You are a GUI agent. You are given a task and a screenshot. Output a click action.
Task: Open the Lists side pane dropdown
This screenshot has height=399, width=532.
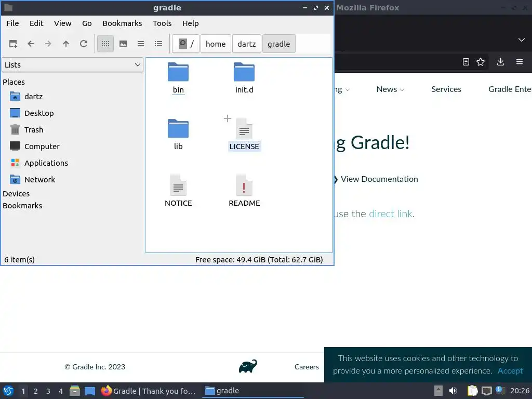[x=73, y=65]
